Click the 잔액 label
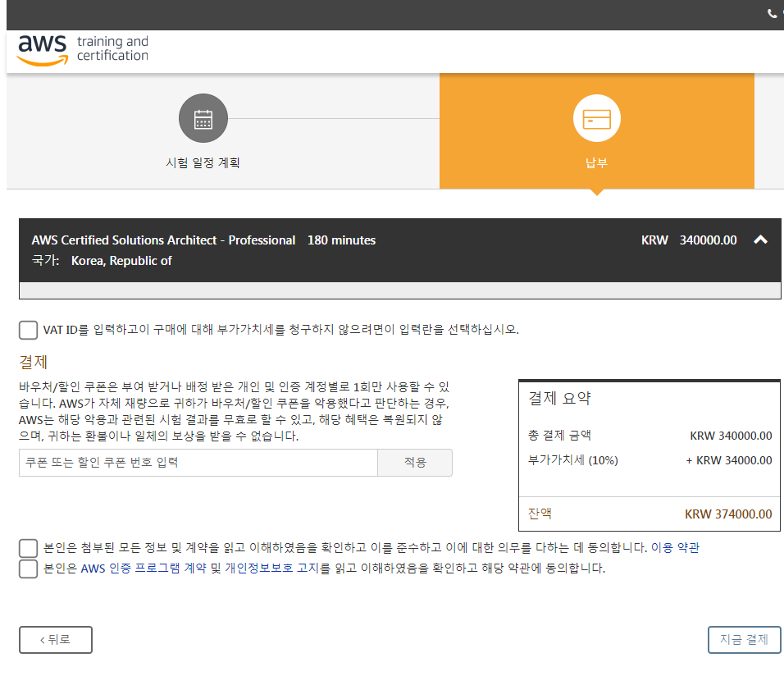784x676 pixels. tap(540, 514)
